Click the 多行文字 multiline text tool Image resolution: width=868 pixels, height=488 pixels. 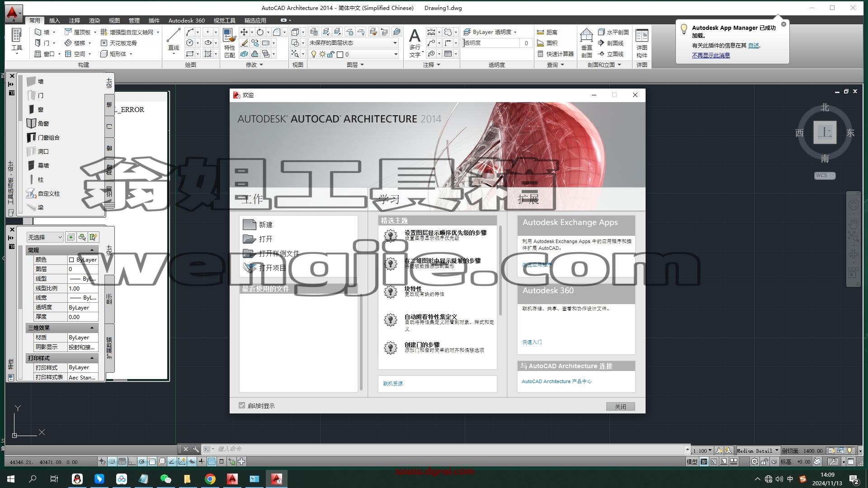pyautogui.click(x=415, y=42)
